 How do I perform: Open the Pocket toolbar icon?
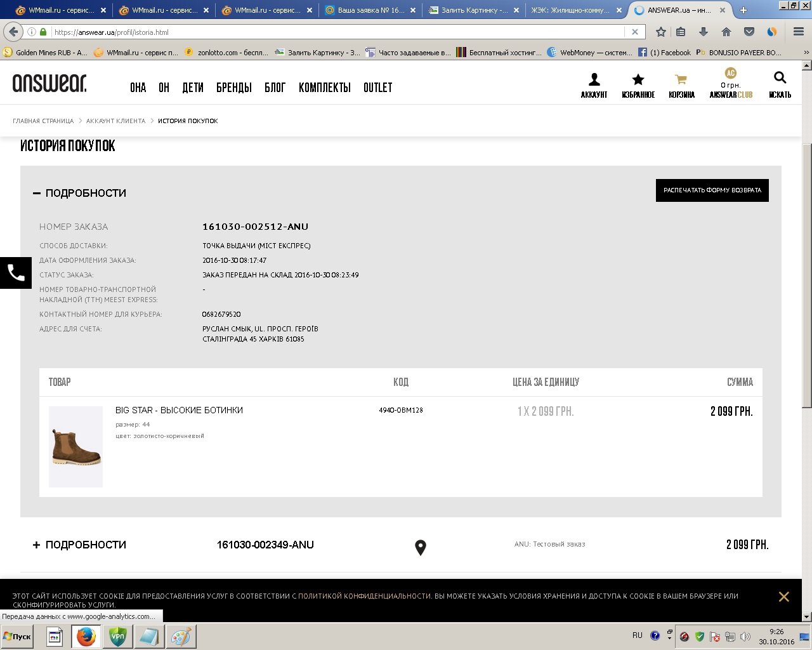point(749,32)
